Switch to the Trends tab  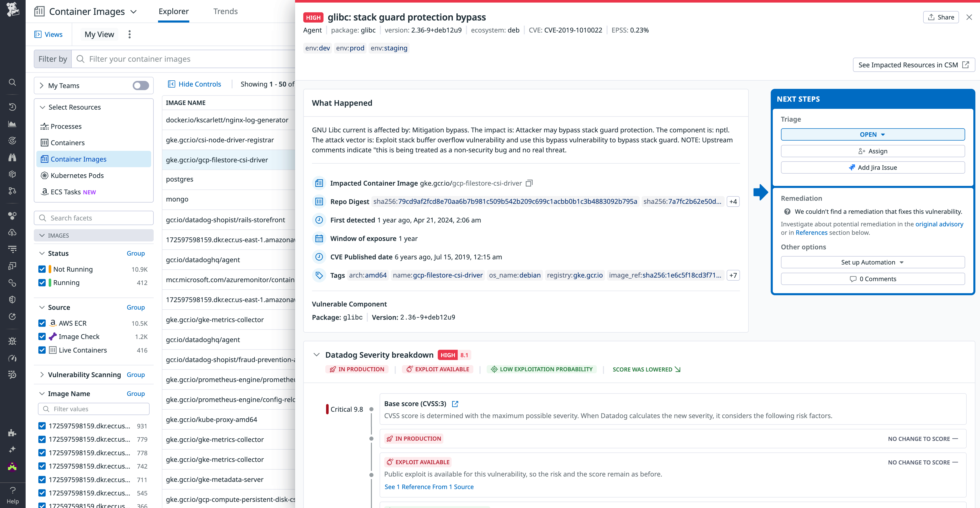point(225,12)
